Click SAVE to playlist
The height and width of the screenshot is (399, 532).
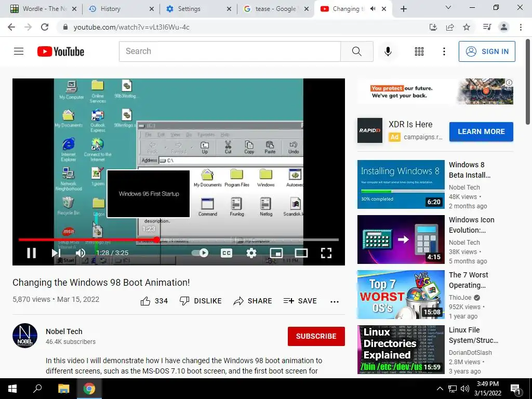tap(300, 301)
